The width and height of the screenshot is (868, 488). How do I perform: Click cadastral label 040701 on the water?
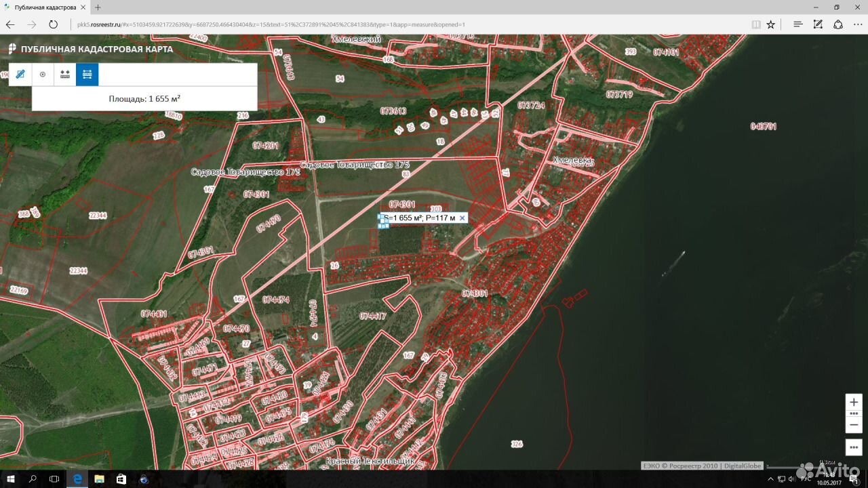click(764, 126)
